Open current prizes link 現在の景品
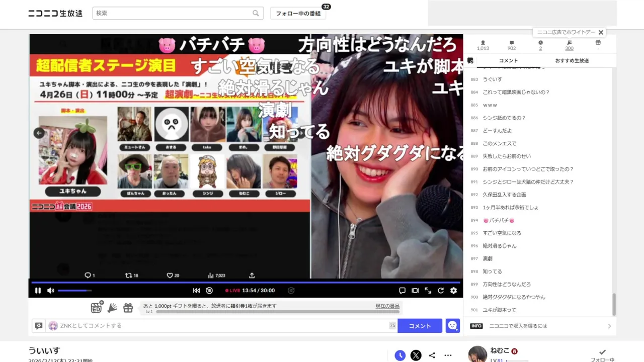The height and width of the screenshot is (362, 644). pyautogui.click(x=387, y=306)
